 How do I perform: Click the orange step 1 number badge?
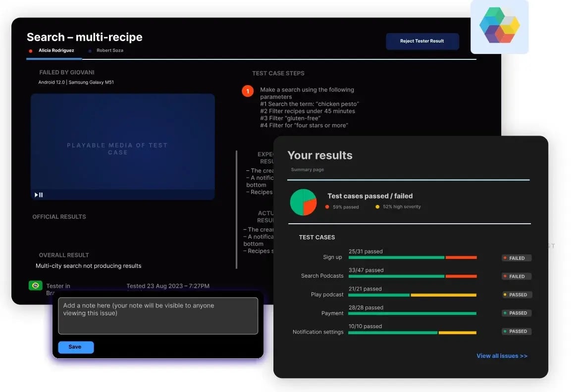248,91
